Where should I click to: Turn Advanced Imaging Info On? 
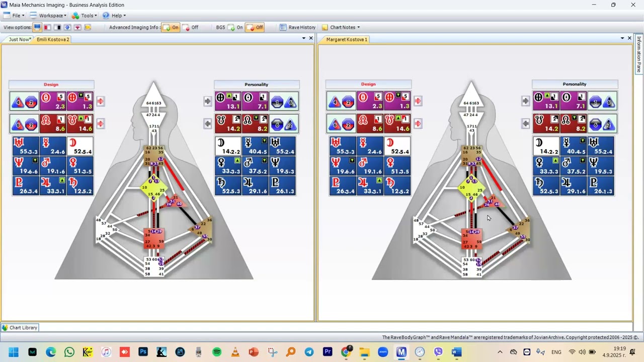(171, 28)
